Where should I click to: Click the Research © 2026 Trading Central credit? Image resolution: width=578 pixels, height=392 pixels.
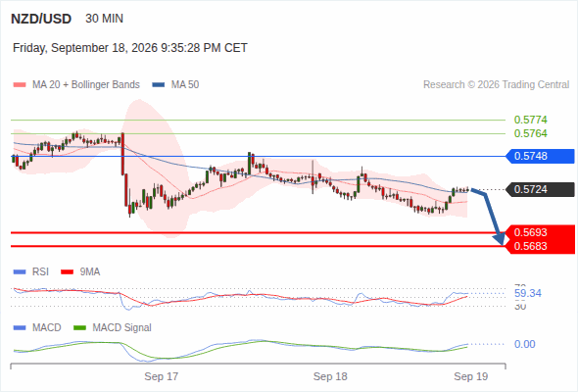(496, 85)
